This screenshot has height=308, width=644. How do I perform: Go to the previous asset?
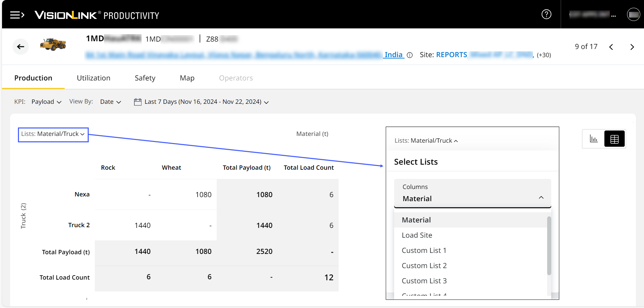click(x=611, y=47)
